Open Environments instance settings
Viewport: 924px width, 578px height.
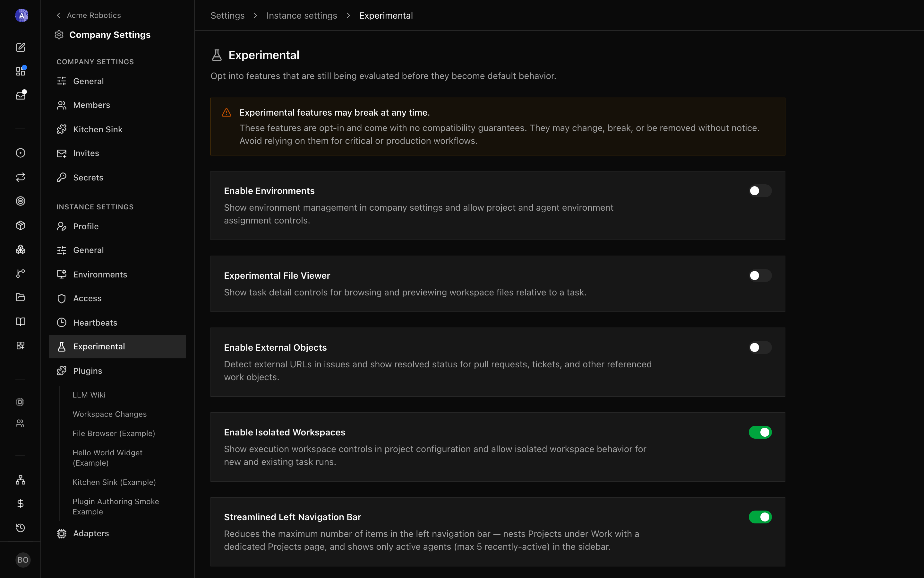[117, 275]
